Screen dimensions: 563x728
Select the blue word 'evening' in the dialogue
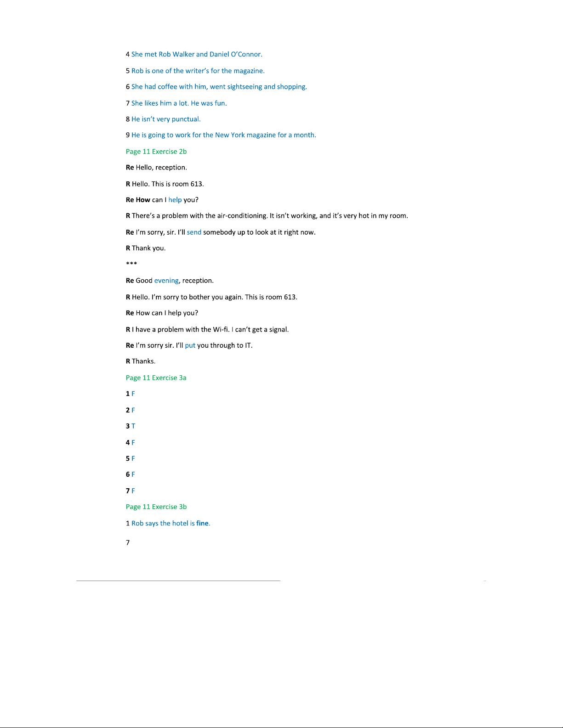166,281
